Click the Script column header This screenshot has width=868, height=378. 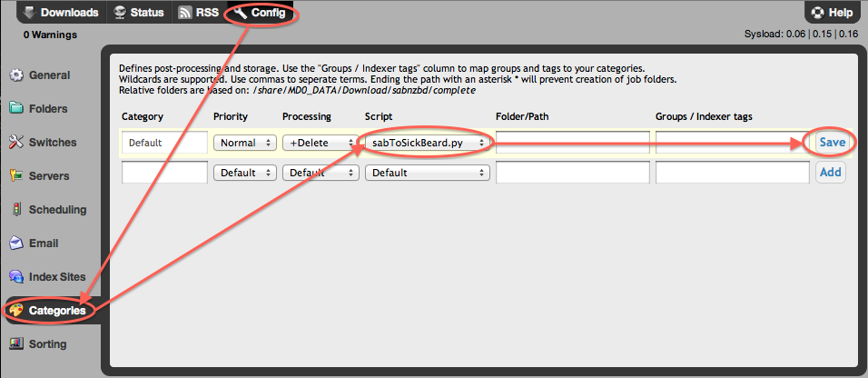[378, 117]
